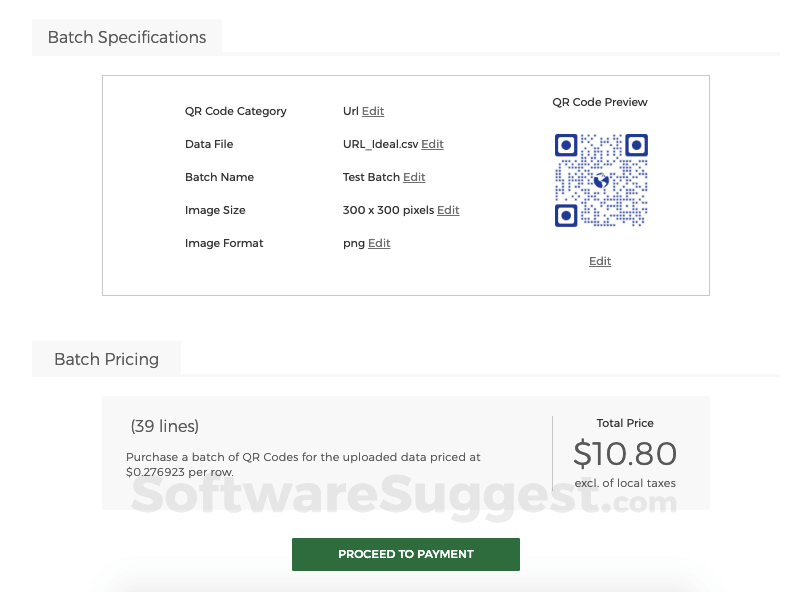This screenshot has height=592, width=808.
Task: Click the Data File row label
Action: coord(208,144)
